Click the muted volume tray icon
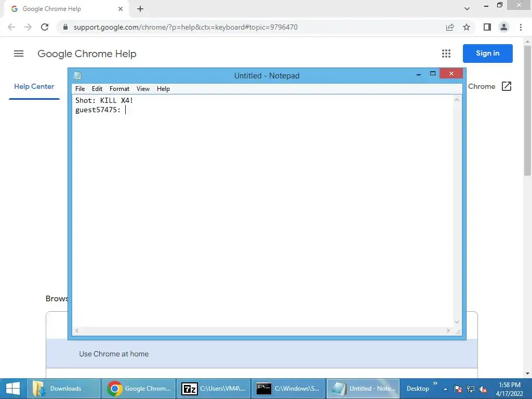Screen dimensions: 532x399 point(483,389)
